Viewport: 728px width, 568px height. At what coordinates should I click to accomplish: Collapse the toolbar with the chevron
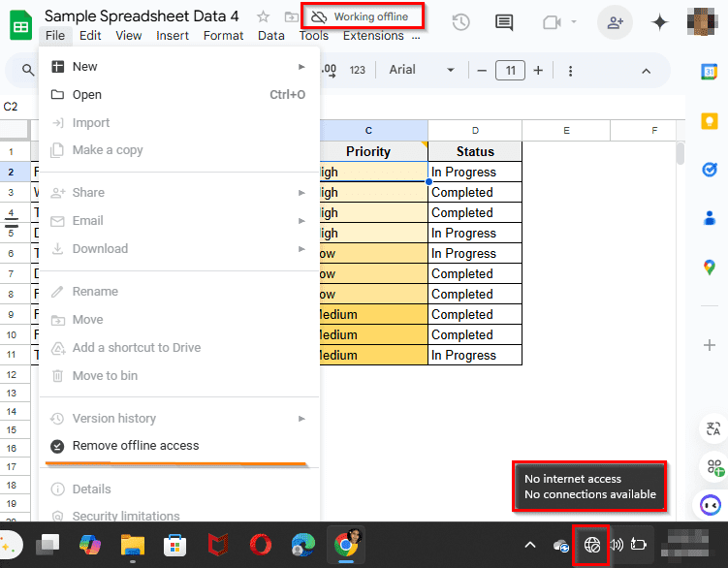[x=646, y=71]
